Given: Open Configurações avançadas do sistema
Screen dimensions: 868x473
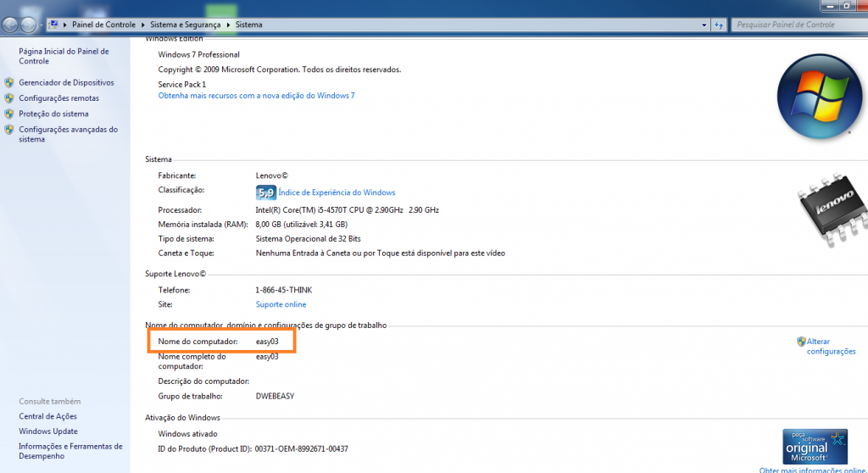Looking at the screenshot, I should click(68, 134).
